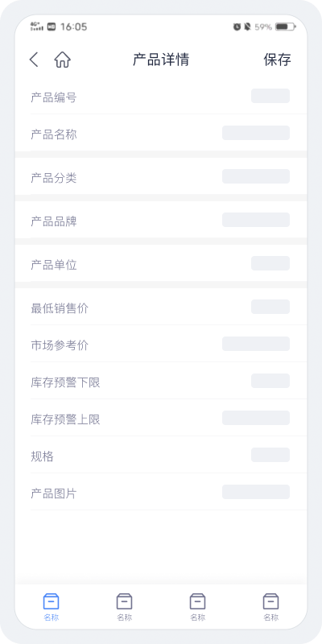Select the 产品图片 row
The width and height of the screenshot is (322, 644).
point(161,492)
